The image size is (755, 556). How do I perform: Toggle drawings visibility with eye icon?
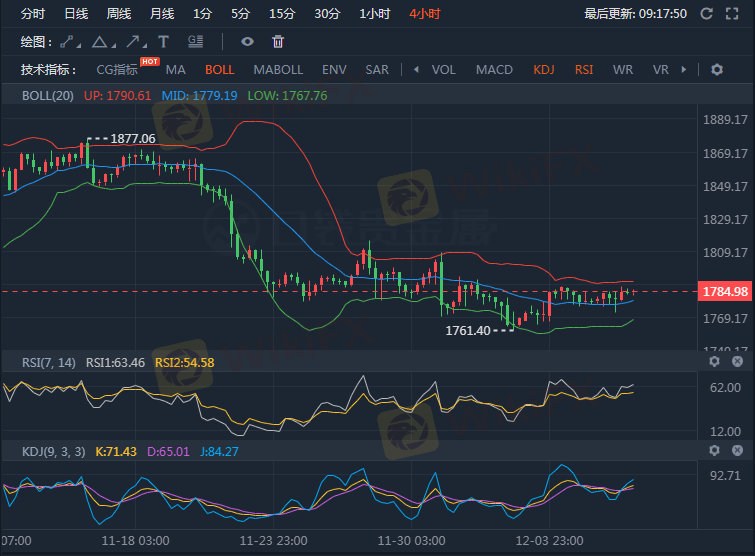click(x=248, y=41)
